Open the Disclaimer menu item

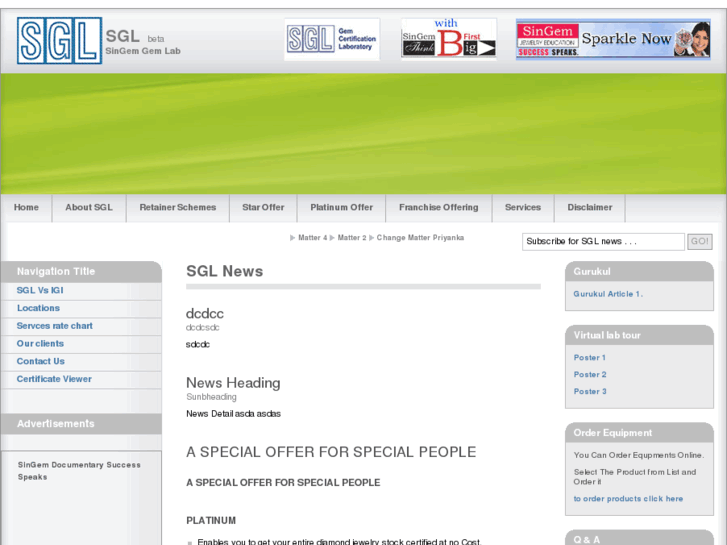click(x=590, y=207)
